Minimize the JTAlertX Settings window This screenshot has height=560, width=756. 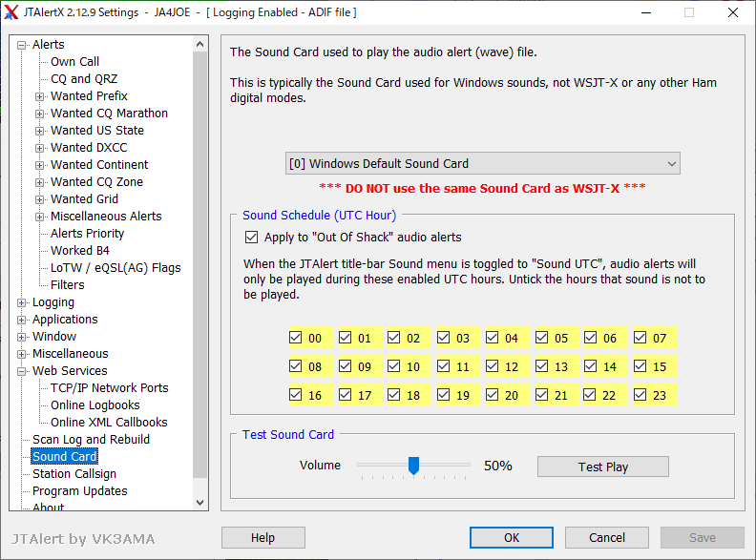[x=646, y=12]
